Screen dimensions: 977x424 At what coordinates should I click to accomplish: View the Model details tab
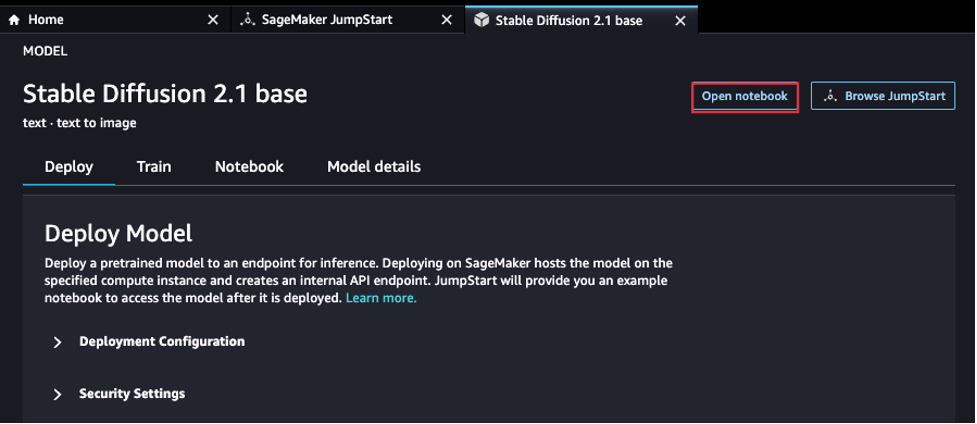(374, 167)
